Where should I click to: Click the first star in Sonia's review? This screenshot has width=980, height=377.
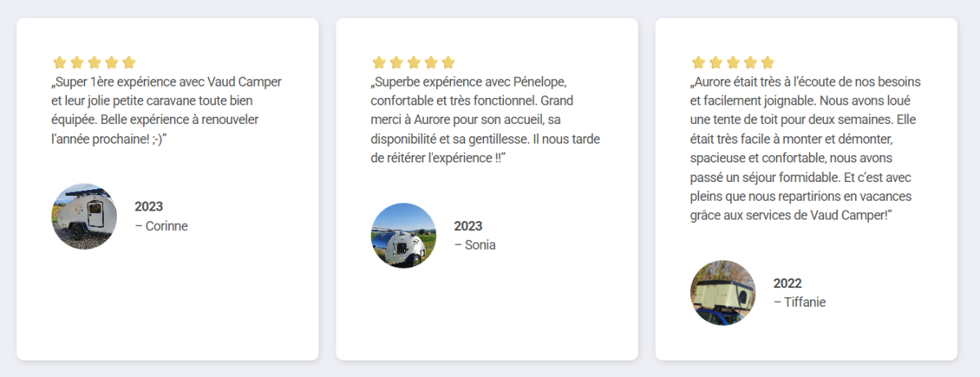[379, 62]
